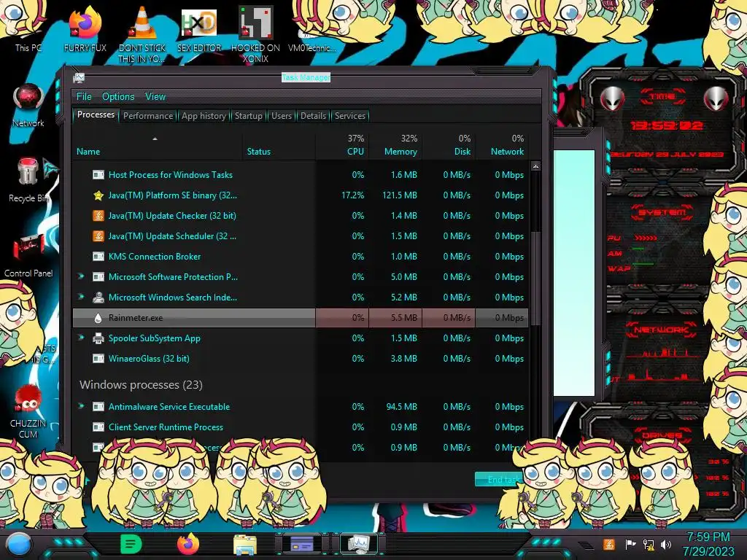This screenshot has width=747, height=560.
Task: Sort by the Network column header
Action: (502, 145)
